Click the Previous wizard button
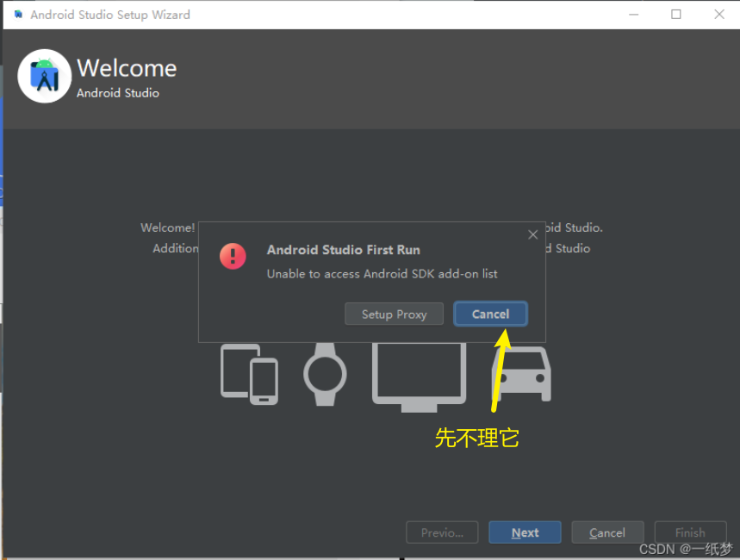The image size is (740, 560). point(442,532)
